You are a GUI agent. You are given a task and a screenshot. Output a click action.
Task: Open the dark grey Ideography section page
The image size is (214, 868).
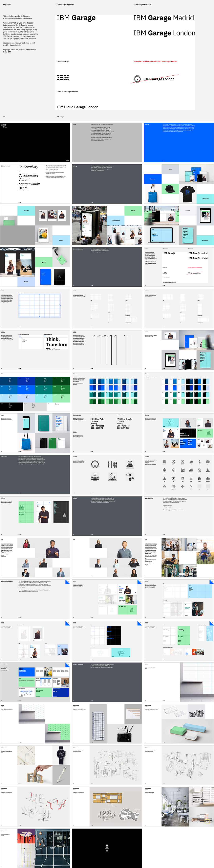[x=35, y=474]
